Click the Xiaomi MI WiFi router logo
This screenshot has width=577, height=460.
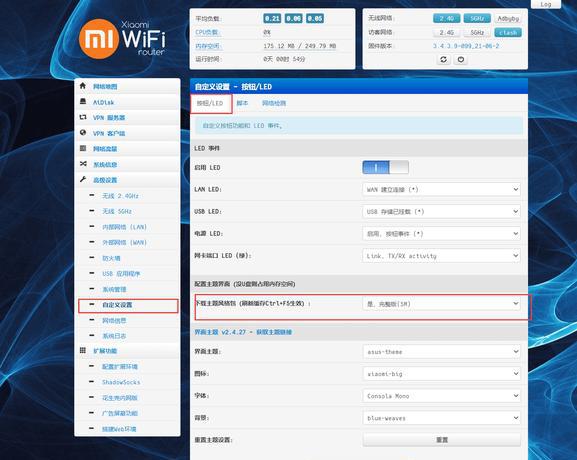122,39
